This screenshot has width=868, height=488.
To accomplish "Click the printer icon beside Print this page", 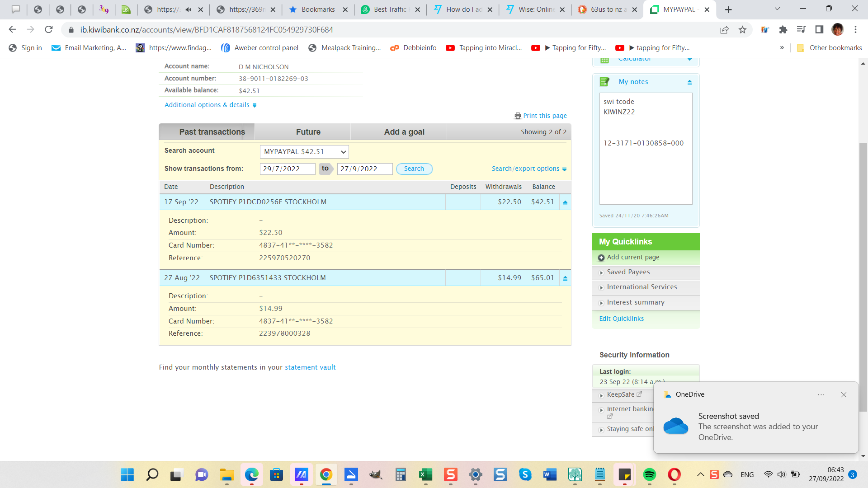I will (x=518, y=116).
